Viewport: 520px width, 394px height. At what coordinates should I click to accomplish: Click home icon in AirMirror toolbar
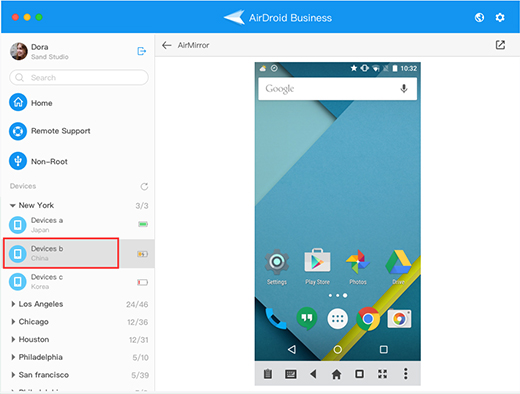336,374
